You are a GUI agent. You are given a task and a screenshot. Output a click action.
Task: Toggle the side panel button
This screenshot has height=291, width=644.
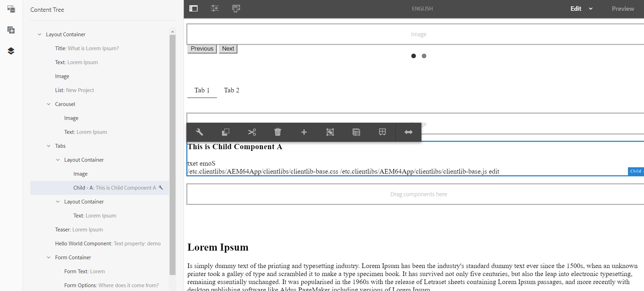[193, 9]
